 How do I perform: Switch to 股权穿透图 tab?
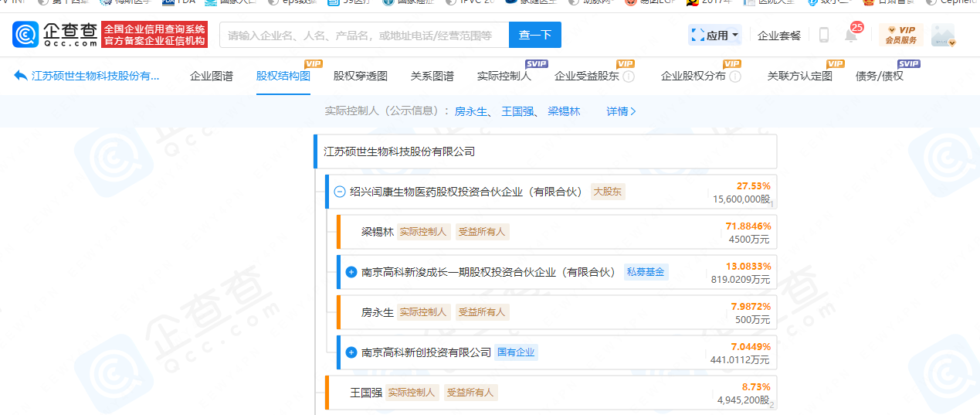(361, 76)
